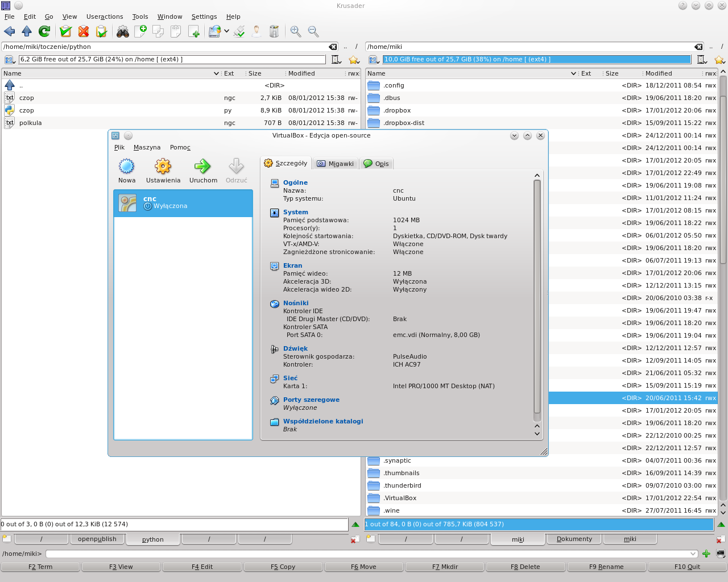This screenshot has width=728, height=582.
Task: Click the F8 Delete button
Action: 526,567
